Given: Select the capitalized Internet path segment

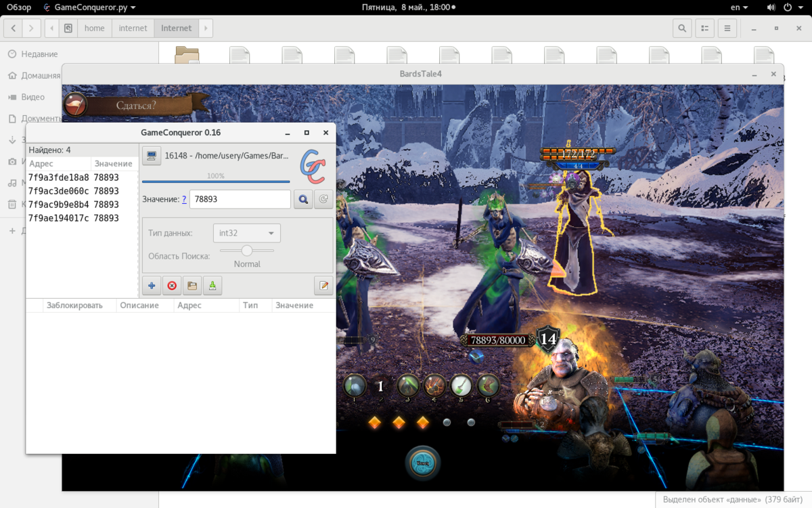Looking at the screenshot, I should tap(176, 28).
